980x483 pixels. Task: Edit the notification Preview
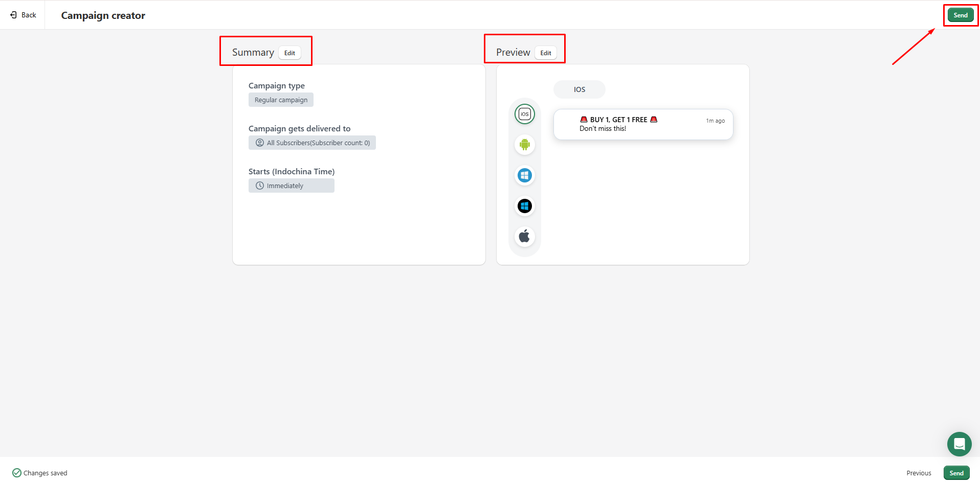(546, 53)
